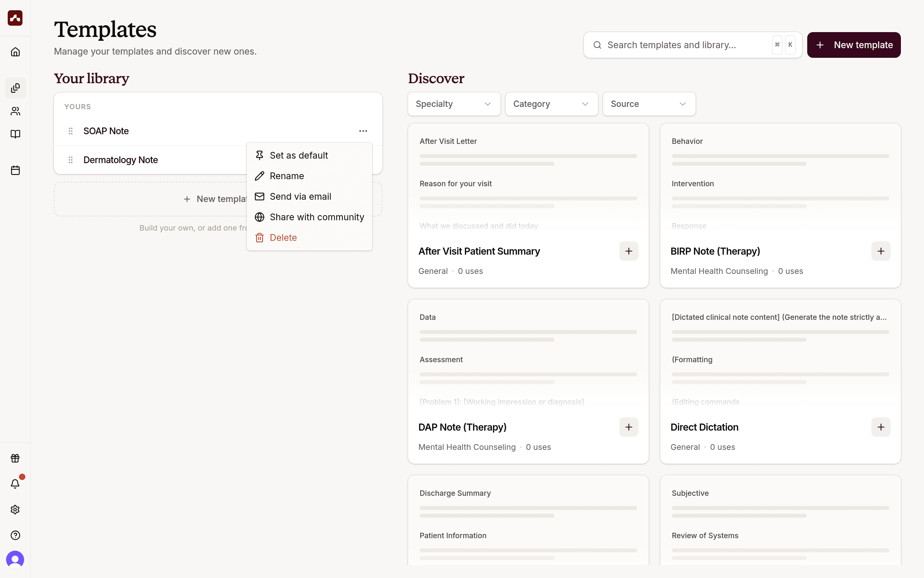Viewport: 924px width, 578px height.
Task: Open notifications bell icon
Action: click(15, 484)
